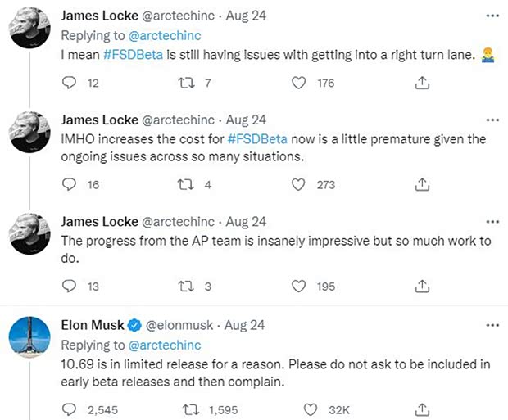
Task: Reply to the IMHO cost tweet
Action: point(70,184)
